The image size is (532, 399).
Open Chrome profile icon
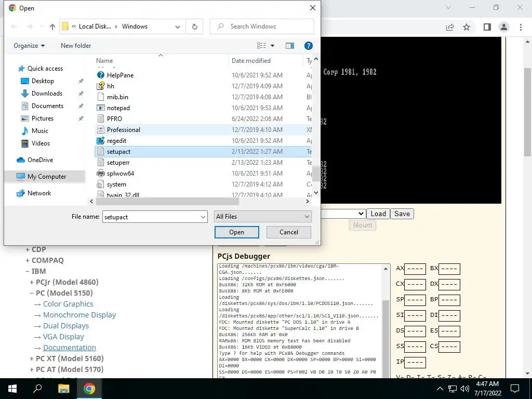(504, 27)
